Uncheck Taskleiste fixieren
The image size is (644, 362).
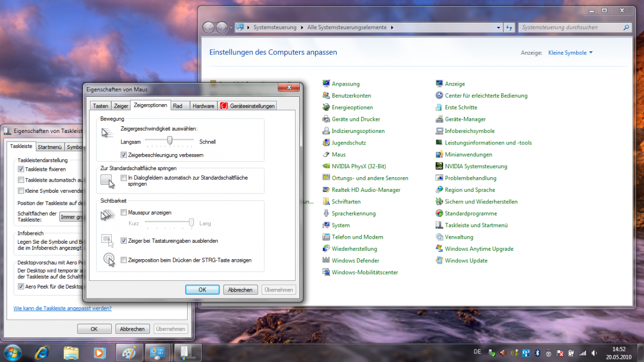[21, 169]
